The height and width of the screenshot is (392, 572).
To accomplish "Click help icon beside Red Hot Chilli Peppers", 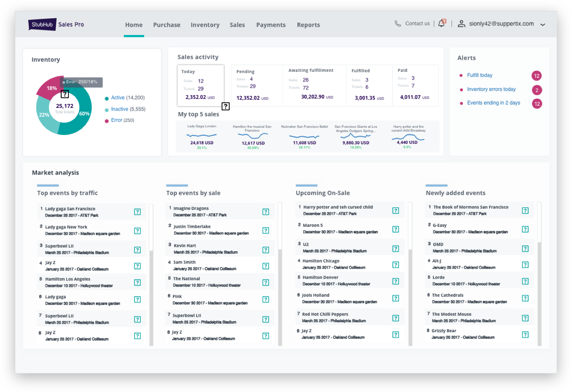I will 396,318.
